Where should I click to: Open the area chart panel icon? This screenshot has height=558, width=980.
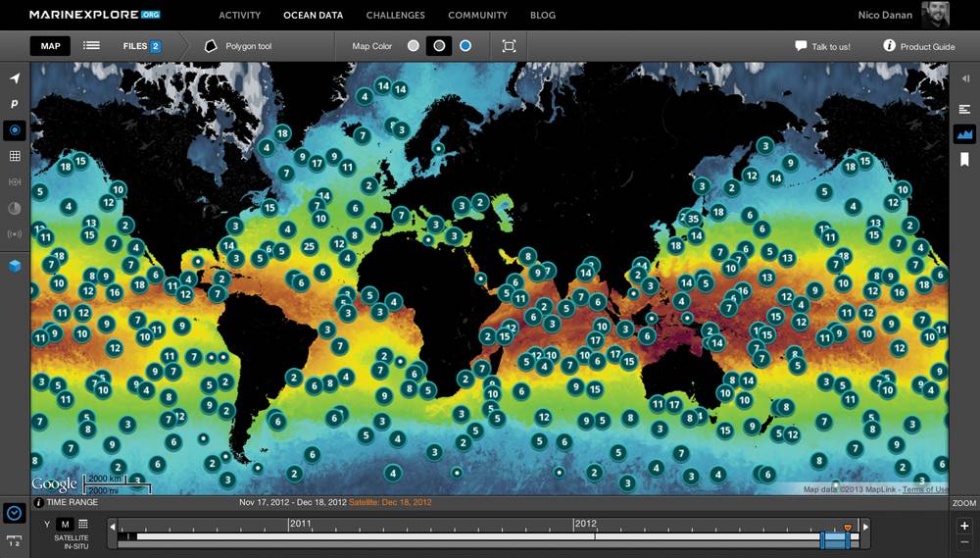[x=964, y=134]
